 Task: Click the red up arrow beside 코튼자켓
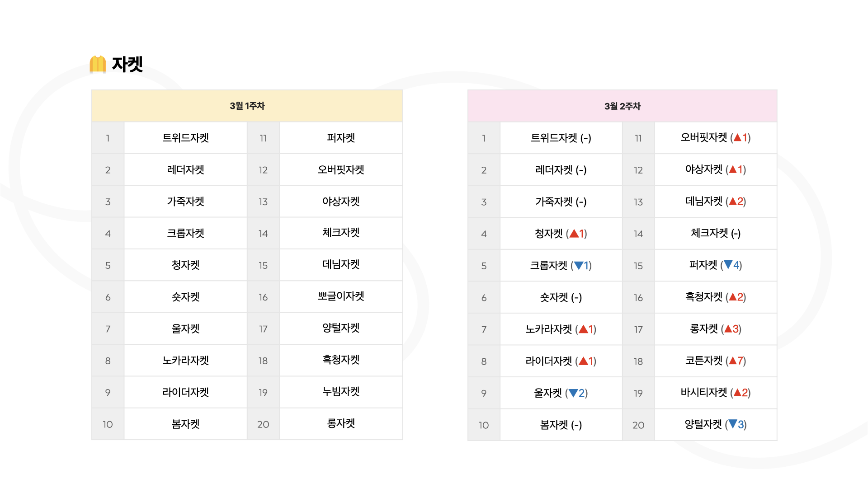point(733,361)
